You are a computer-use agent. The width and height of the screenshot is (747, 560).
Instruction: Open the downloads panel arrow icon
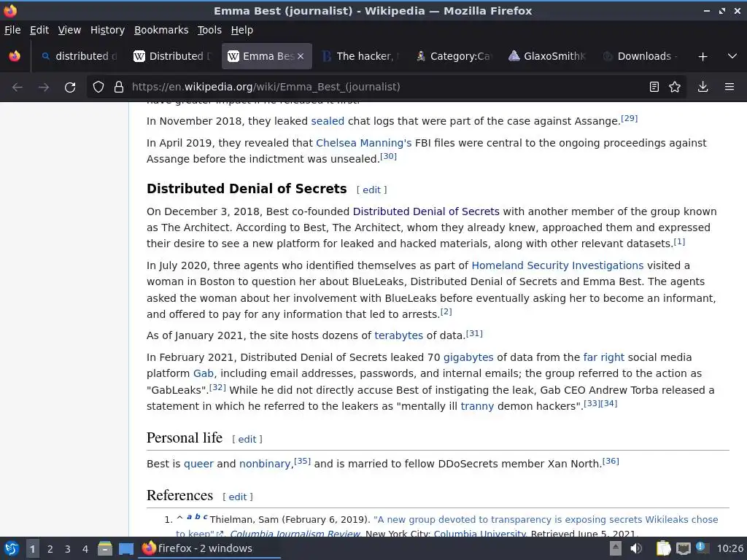coord(703,87)
